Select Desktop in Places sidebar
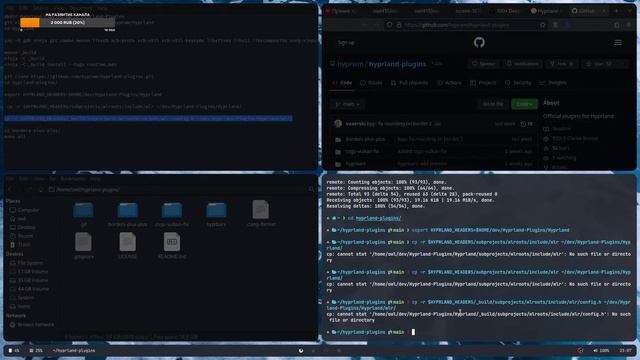 pos(23,227)
